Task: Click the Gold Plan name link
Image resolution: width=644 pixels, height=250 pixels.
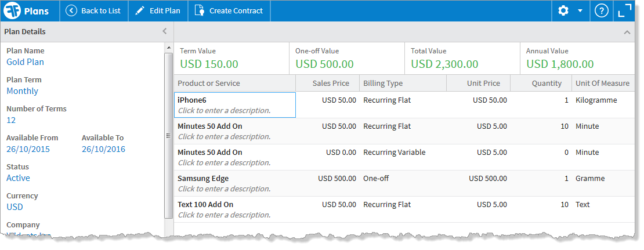Action: click(25, 62)
